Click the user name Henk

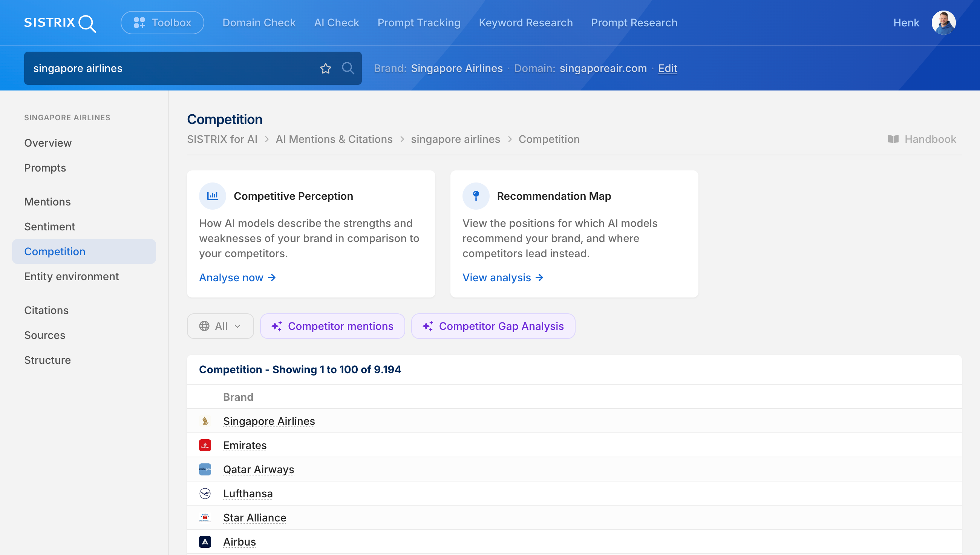coord(906,23)
